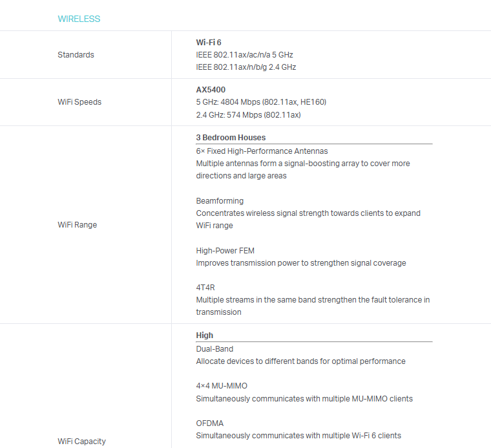The width and height of the screenshot is (491, 448).
Task: Select the WiFi Range row label
Action: pos(77,225)
